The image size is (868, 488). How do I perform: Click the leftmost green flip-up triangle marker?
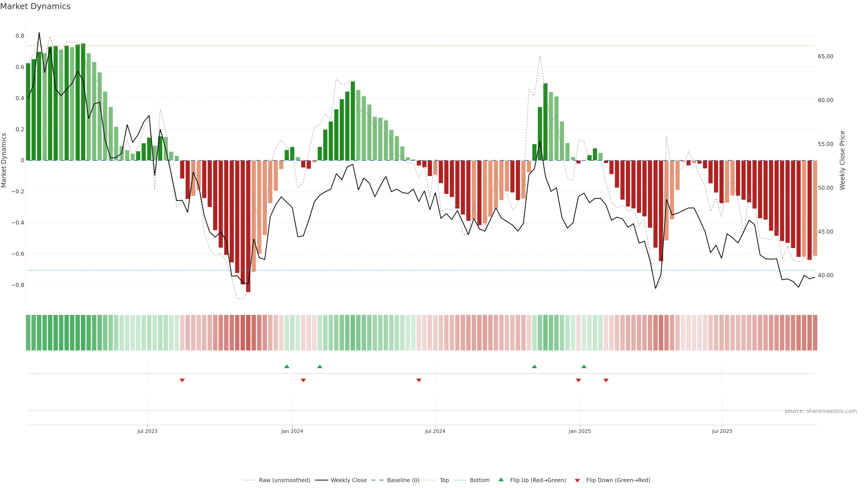tap(287, 366)
